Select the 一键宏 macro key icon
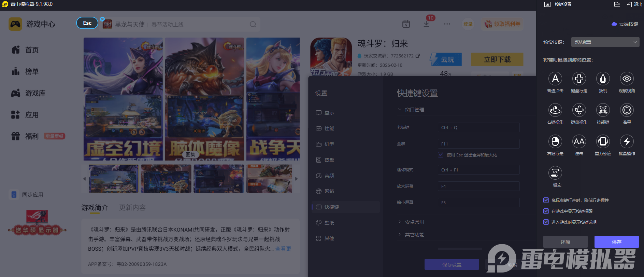 pos(555,173)
